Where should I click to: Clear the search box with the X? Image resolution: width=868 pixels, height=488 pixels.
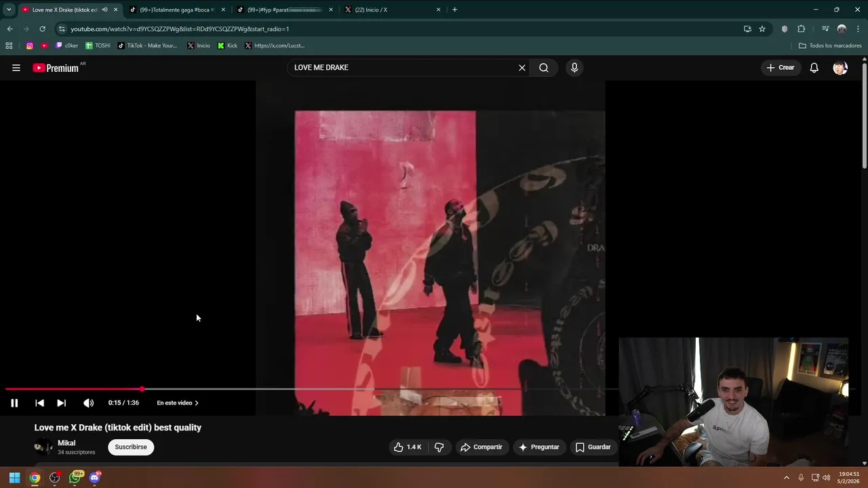[522, 68]
